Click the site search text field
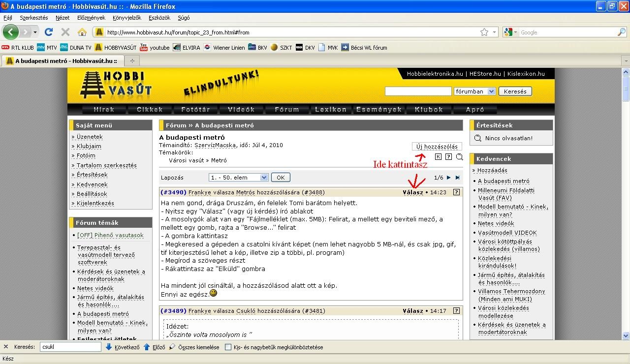The height and width of the screenshot is (364, 630). pos(418,91)
